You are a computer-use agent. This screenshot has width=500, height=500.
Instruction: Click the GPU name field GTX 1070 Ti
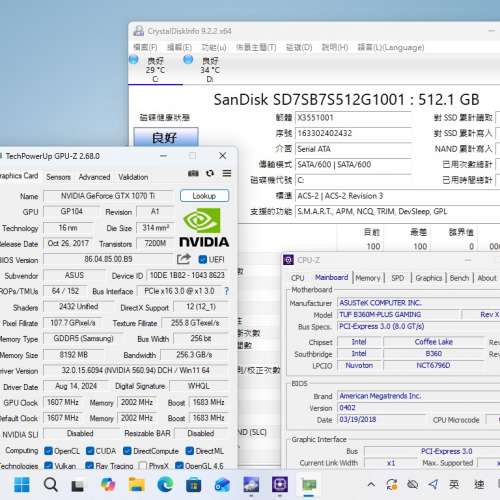(108, 196)
